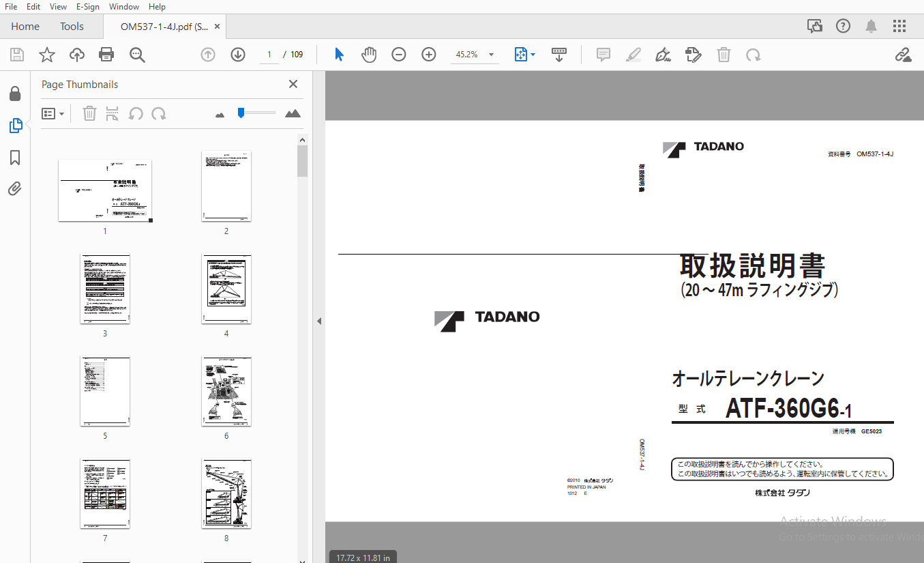Click the toolbar rotate icon
Viewport: 924px width, 563px height.
(x=753, y=55)
